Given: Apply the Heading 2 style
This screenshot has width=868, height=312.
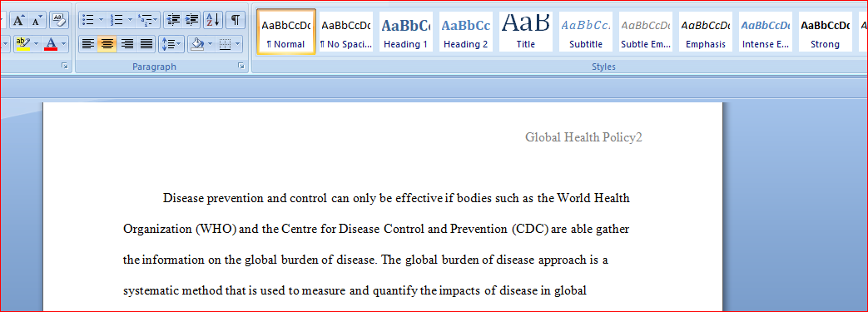Looking at the screenshot, I should click(465, 32).
